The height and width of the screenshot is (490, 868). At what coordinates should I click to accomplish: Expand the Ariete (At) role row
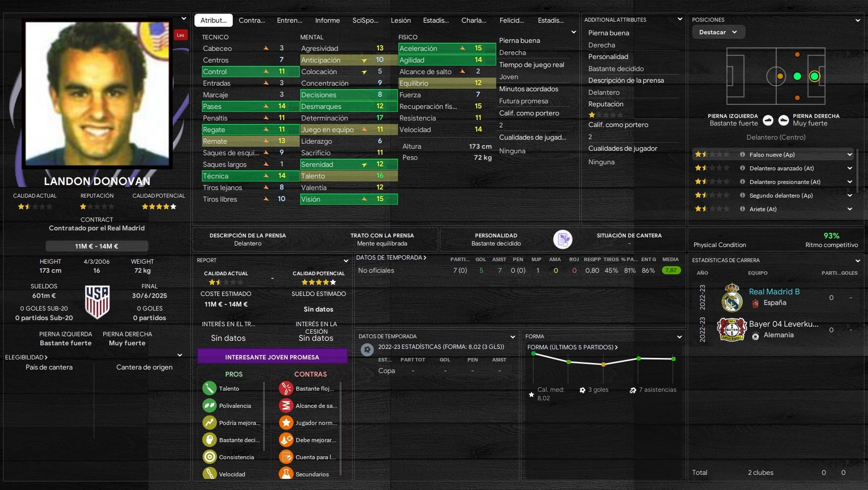(850, 209)
